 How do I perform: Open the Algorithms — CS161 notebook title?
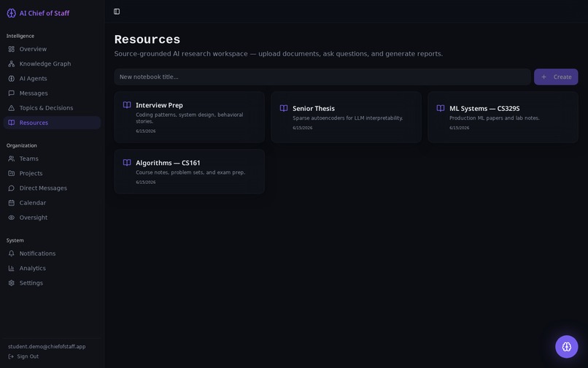[x=168, y=163]
